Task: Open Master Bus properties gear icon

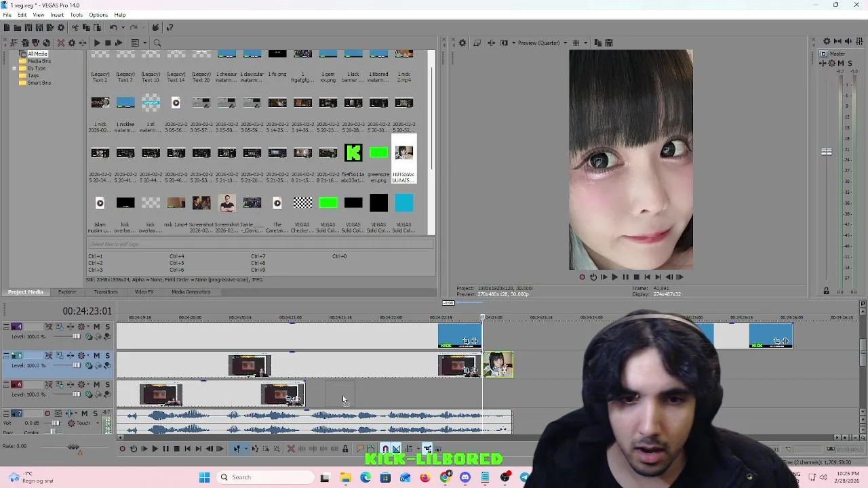Action: 827,41
